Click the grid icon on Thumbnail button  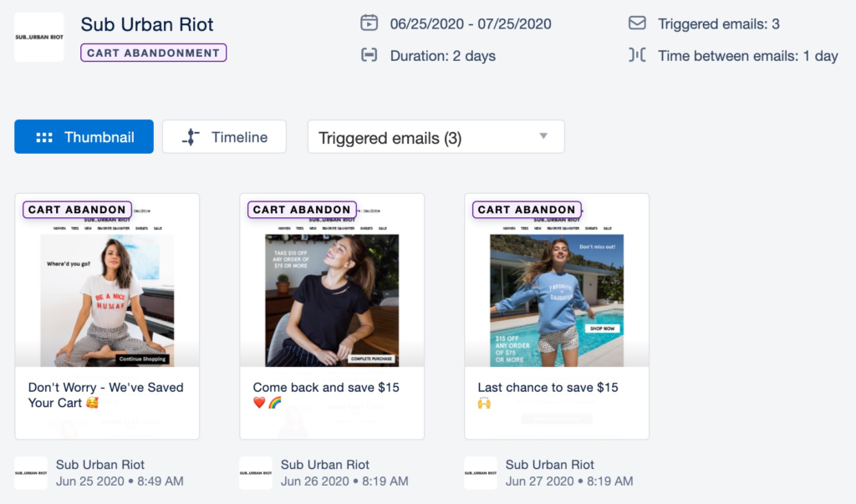pos(44,138)
